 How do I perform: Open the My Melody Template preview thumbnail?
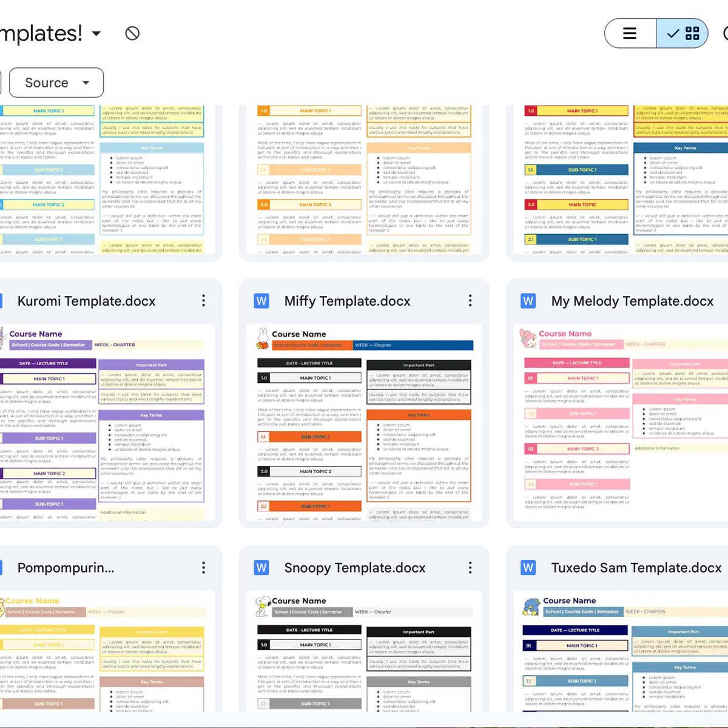tap(621, 422)
